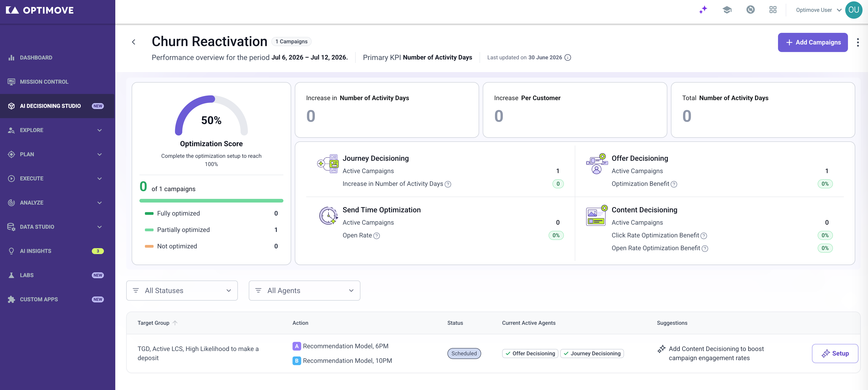Image resolution: width=868 pixels, height=390 pixels.
Task: Click the Current Active Agents column header
Action: coord(529,323)
